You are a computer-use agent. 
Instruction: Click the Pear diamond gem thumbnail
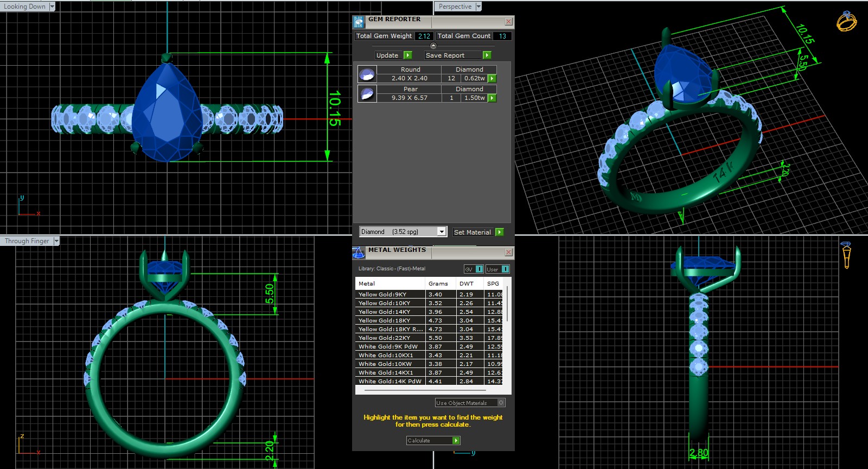coord(367,94)
